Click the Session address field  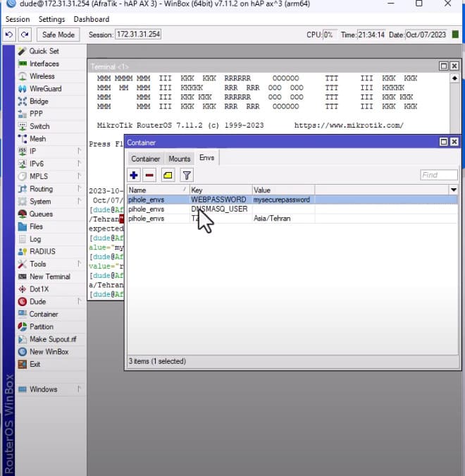(138, 35)
